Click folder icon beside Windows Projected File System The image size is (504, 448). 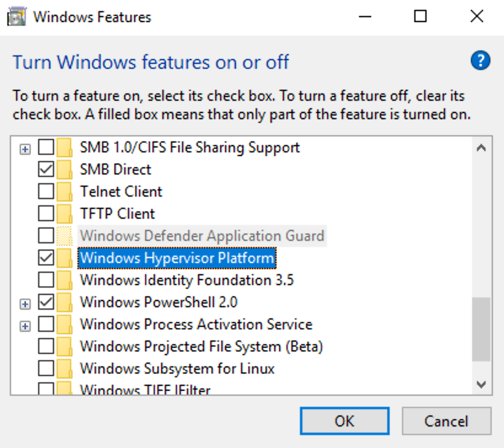65,346
